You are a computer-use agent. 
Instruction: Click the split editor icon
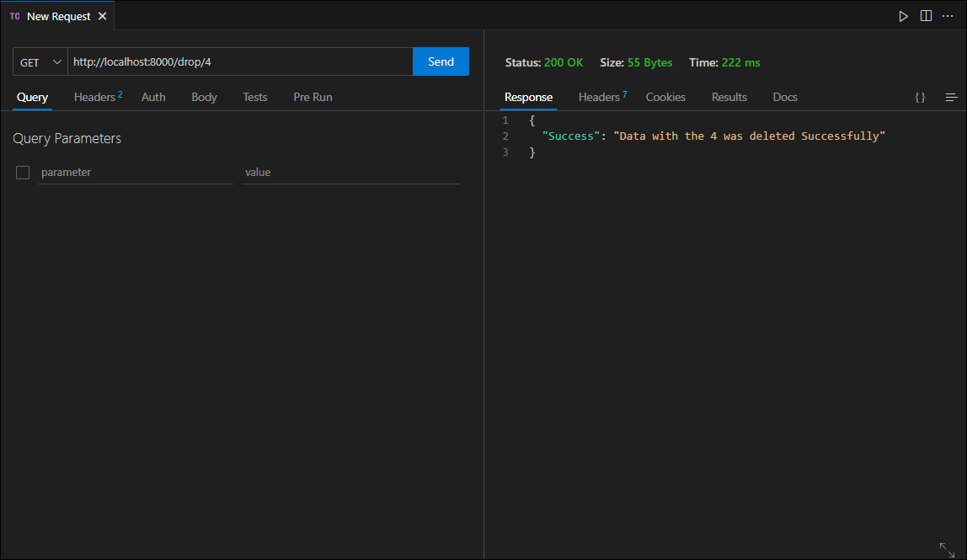[x=926, y=16]
